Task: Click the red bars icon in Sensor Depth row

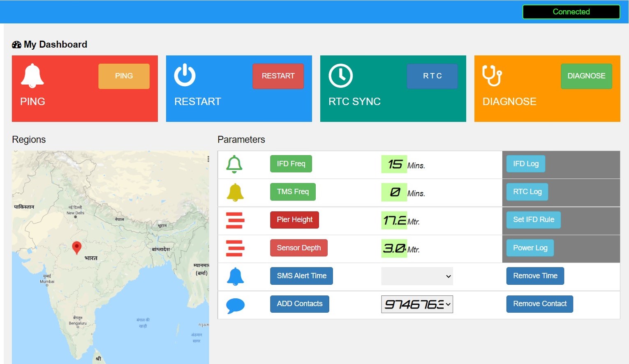Action: [235, 248]
